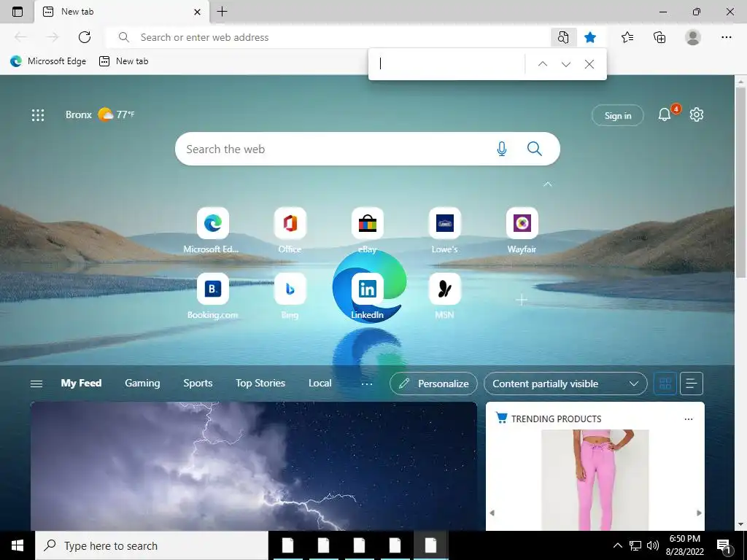Open the volume speaker tray icon
The image size is (747, 560).
pyautogui.click(x=653, y=545)
